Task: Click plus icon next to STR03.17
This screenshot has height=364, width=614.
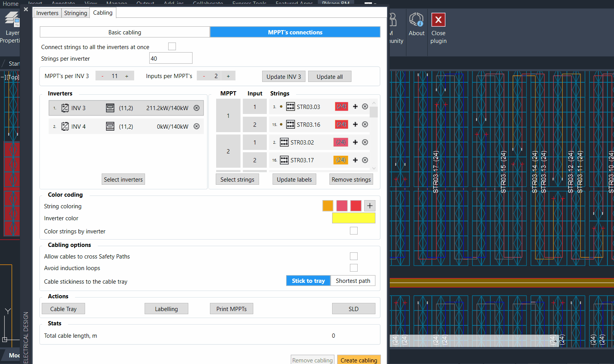Action: click(x=355, y=160)
